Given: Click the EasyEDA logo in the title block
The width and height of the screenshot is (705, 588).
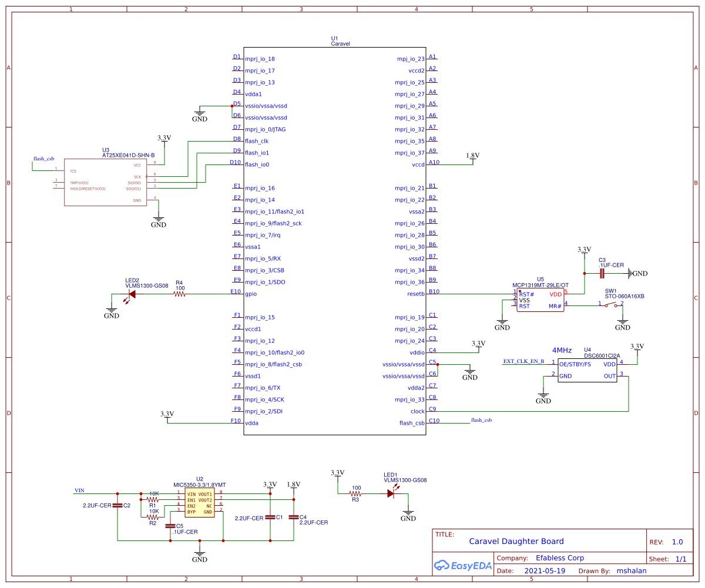Looking at the screenshot, I should tap(463, 566).
